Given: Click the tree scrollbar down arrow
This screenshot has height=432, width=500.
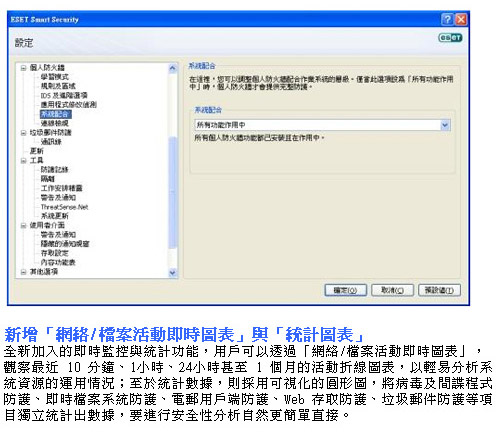Looking at the screenshot, I should click(x=172, y=273).
